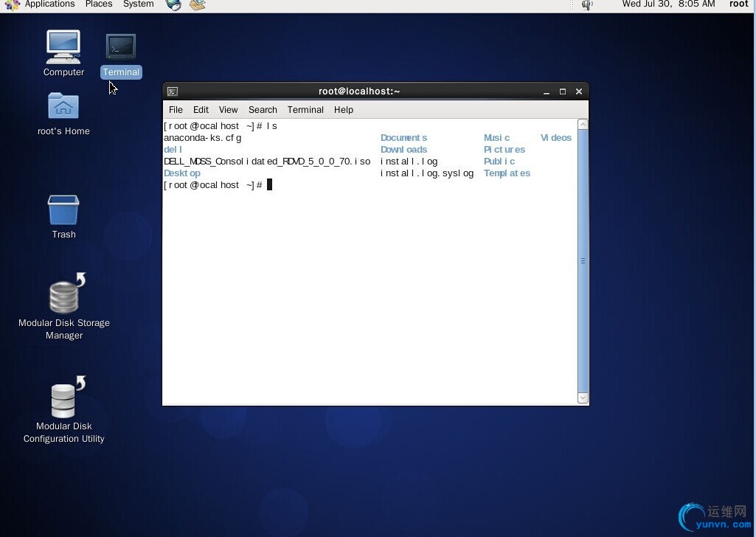Click the date and time clock
The height and width of the screenshot is (537, 756).
point(668,4)
